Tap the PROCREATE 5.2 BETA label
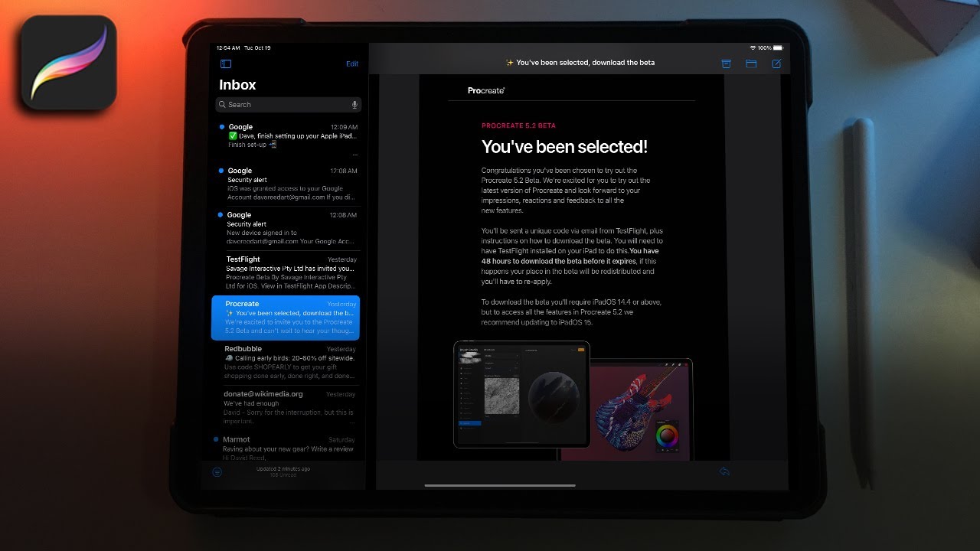The width and height of the screenshot is (980, 551). point(518,126)
